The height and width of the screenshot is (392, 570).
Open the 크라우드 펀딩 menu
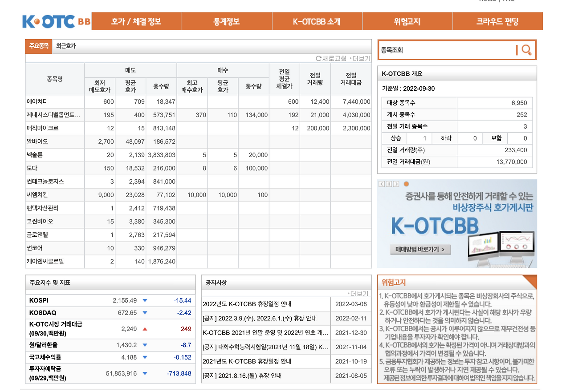coord(497,20)
